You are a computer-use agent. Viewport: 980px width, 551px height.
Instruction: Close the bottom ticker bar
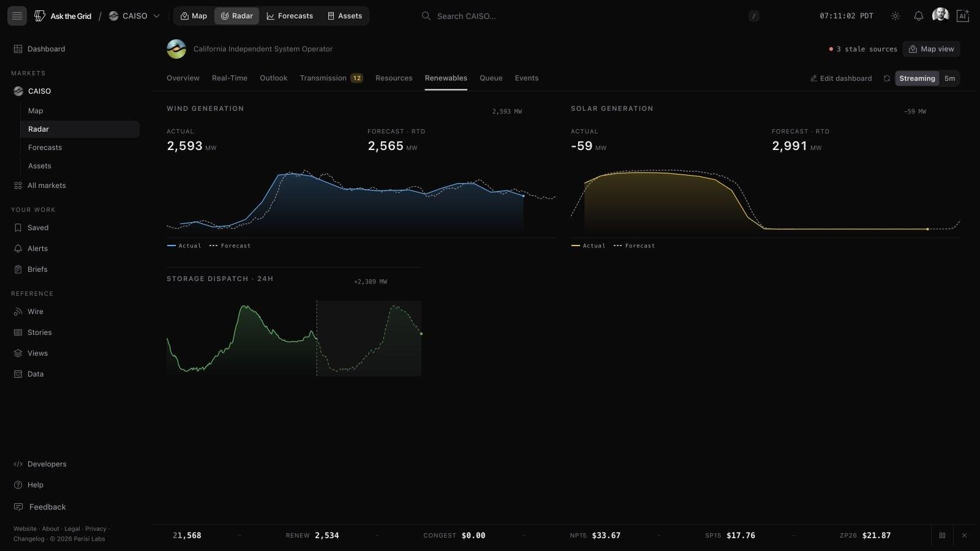[964, 536]
